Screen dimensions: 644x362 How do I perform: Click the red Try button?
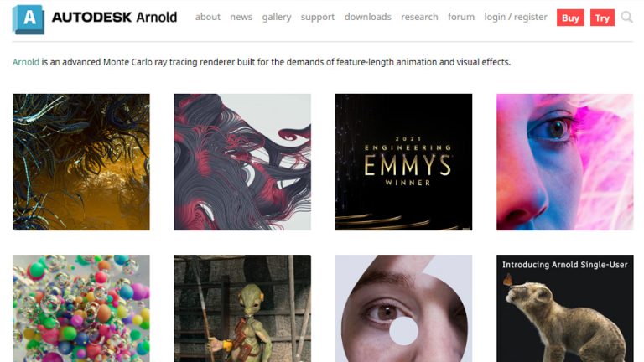[x=602, y=18]
